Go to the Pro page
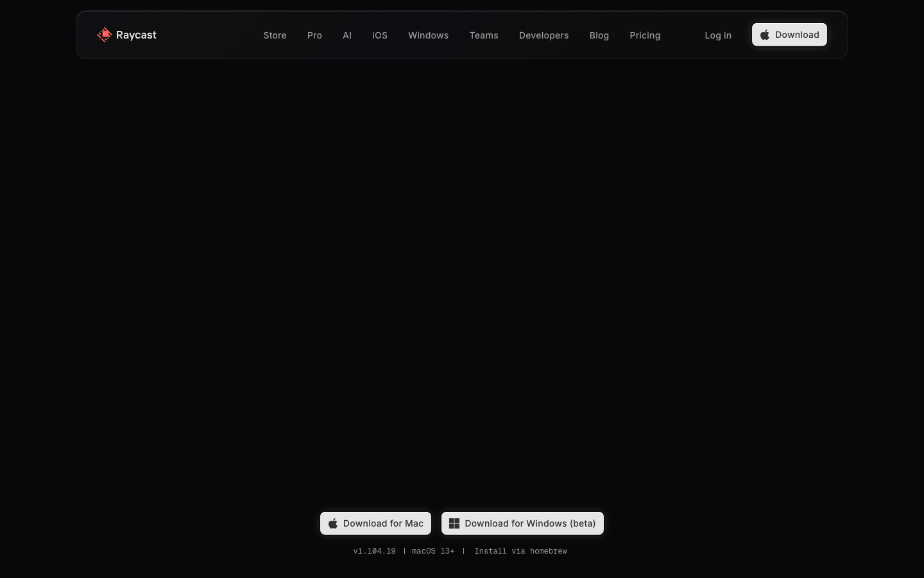This screenshot has width=924, height=578. [314, 35]
